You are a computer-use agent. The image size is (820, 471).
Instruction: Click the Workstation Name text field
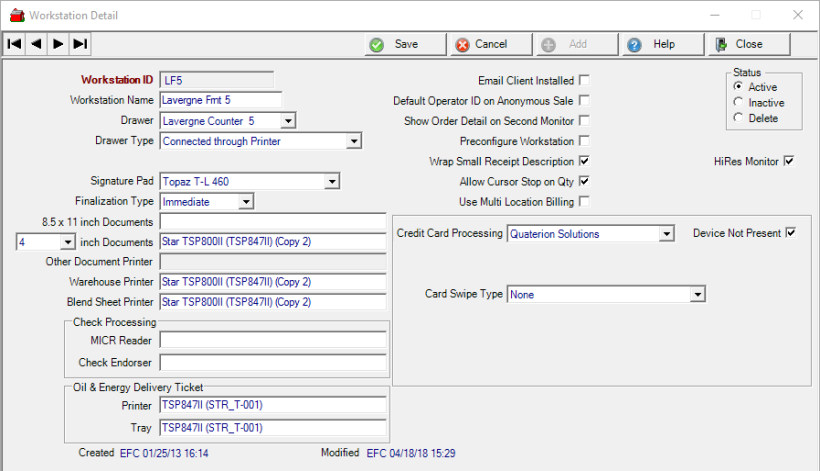click(220, 100)
